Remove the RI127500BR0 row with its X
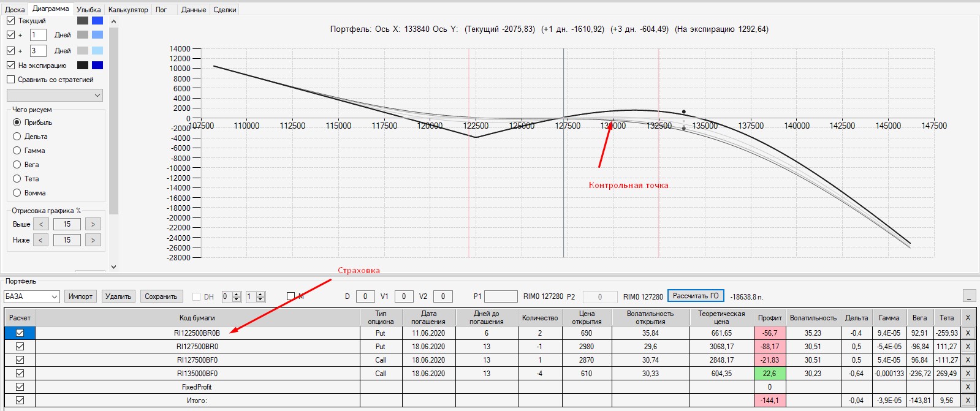The height and width of the screenshot is (411, 980). pyautogui.click(x=968, y=347)
